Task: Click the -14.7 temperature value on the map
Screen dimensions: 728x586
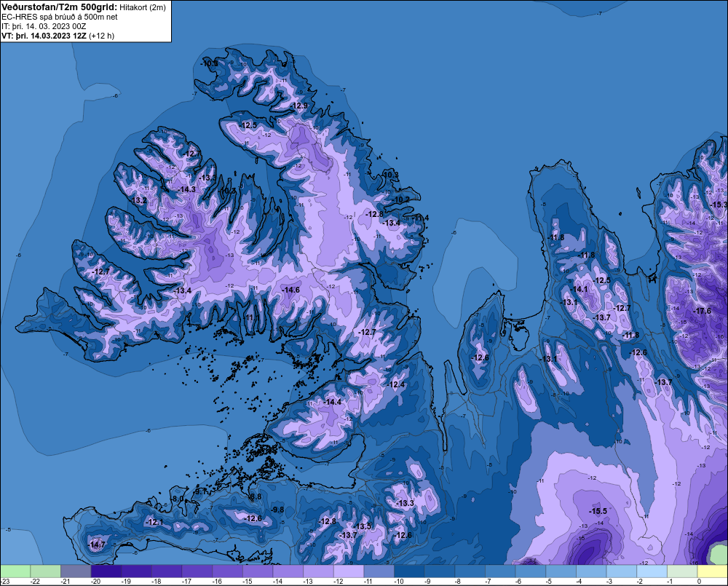Action: tap(97, 545)
